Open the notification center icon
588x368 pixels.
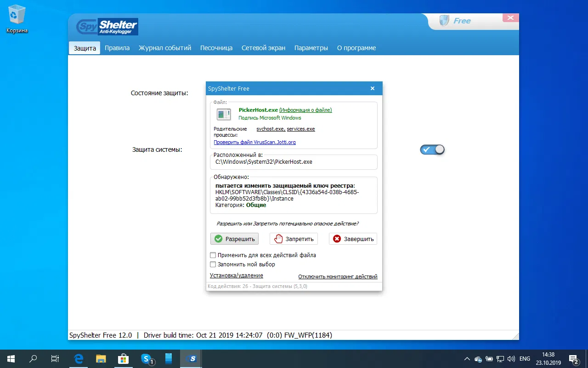574,359
